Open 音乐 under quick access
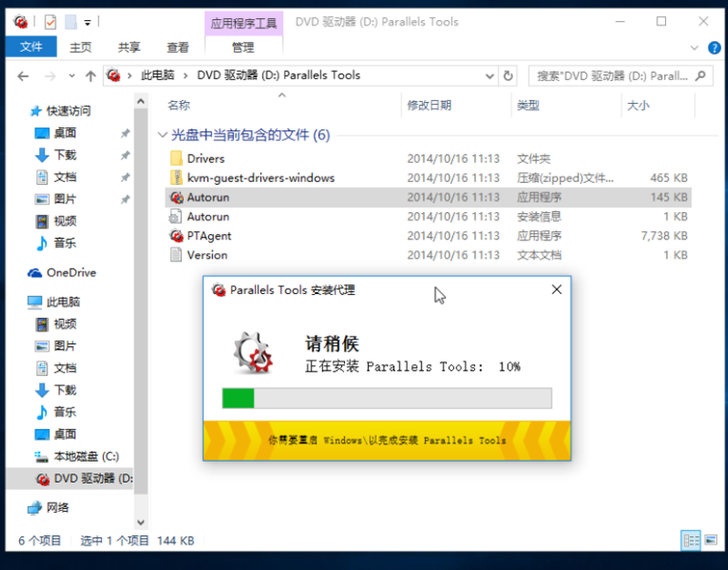The image size is (728, 570). (65, 242)
